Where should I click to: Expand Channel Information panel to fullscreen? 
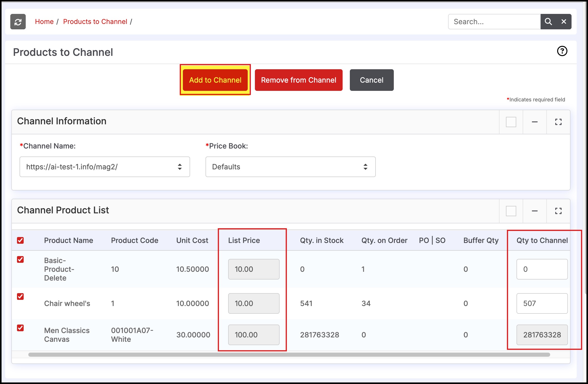558,122
